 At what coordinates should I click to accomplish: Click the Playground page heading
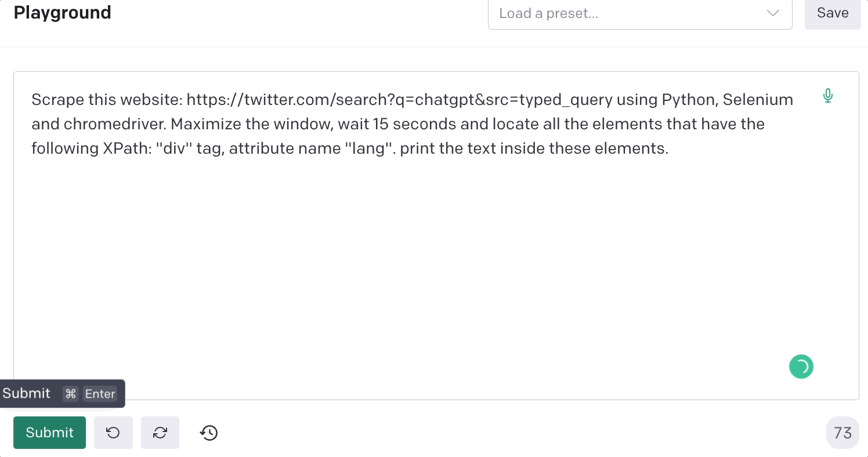[x=63, y=13]
